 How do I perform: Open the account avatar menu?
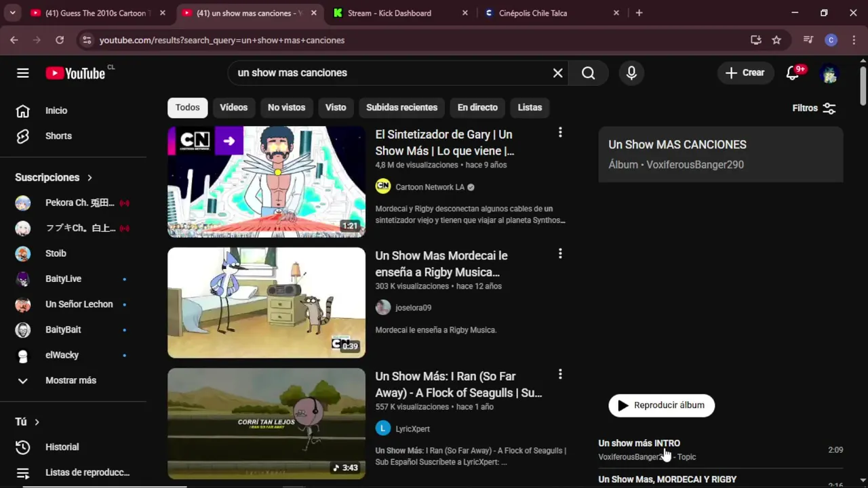point(829,73)
